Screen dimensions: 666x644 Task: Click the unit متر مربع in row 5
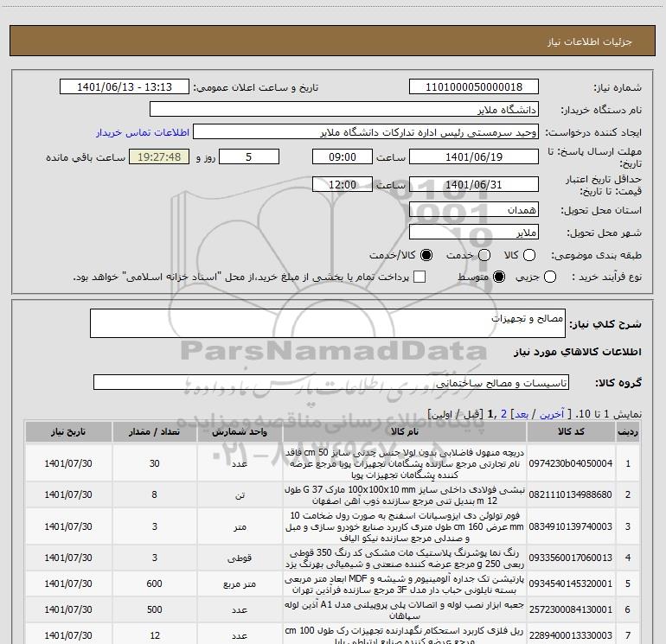240,584
